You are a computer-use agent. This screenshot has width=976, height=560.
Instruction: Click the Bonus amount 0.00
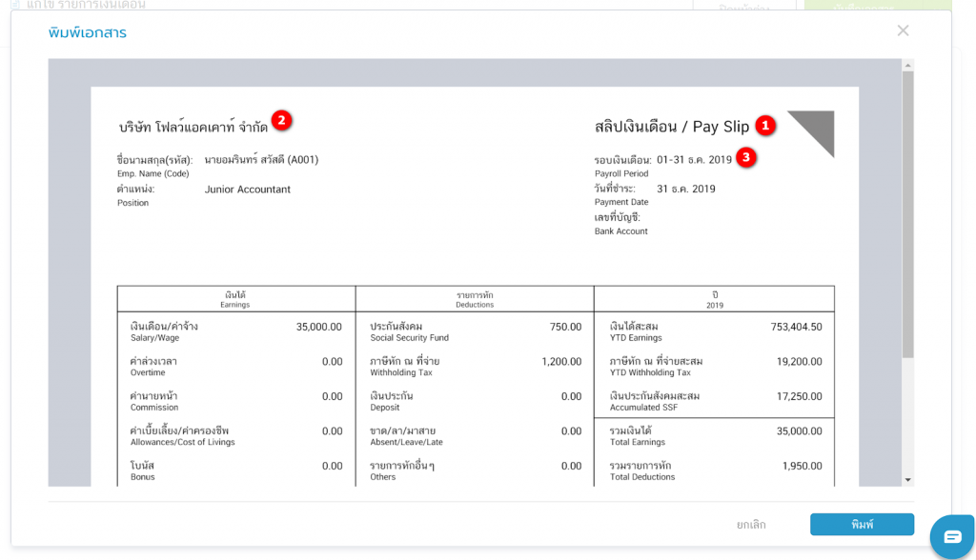333,466
